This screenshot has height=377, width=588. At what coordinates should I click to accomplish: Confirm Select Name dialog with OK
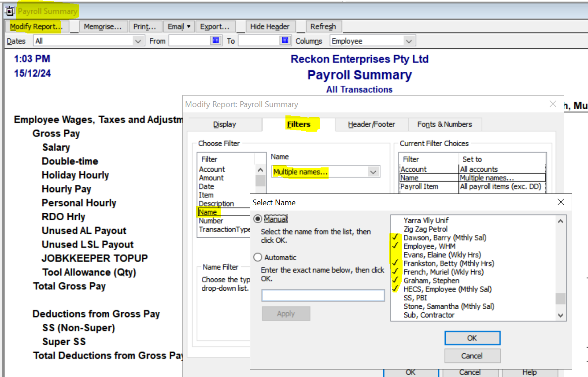tap(472, 338)
